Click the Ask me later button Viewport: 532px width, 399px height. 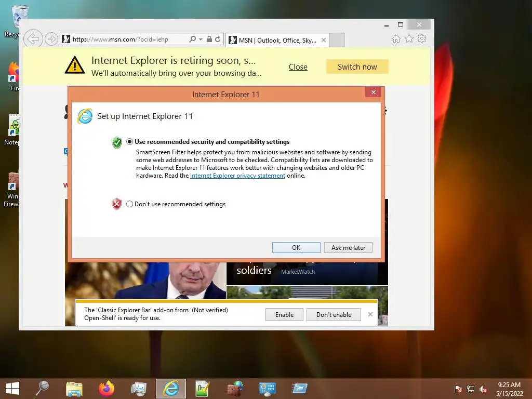[348, 248]
